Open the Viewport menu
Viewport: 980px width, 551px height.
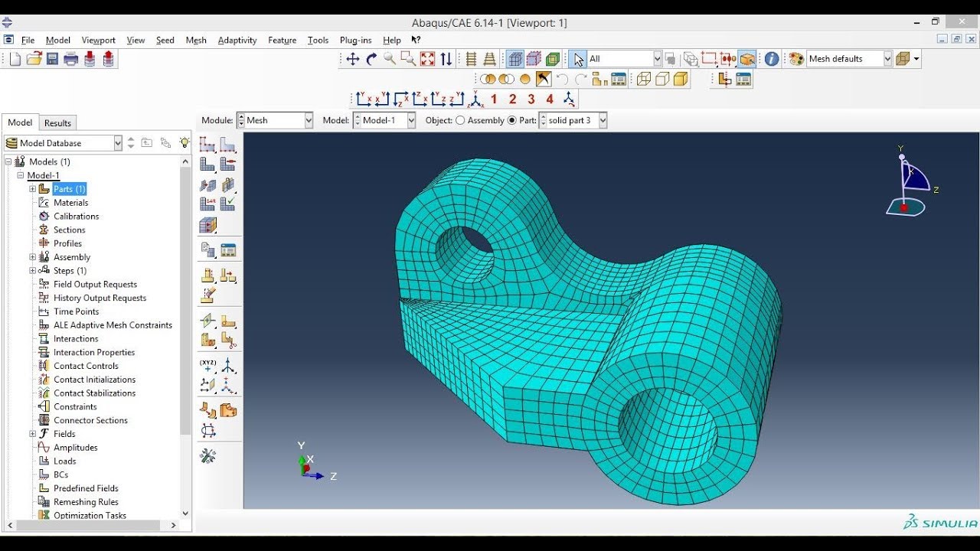pyautogui.click(x=98, y=41)
